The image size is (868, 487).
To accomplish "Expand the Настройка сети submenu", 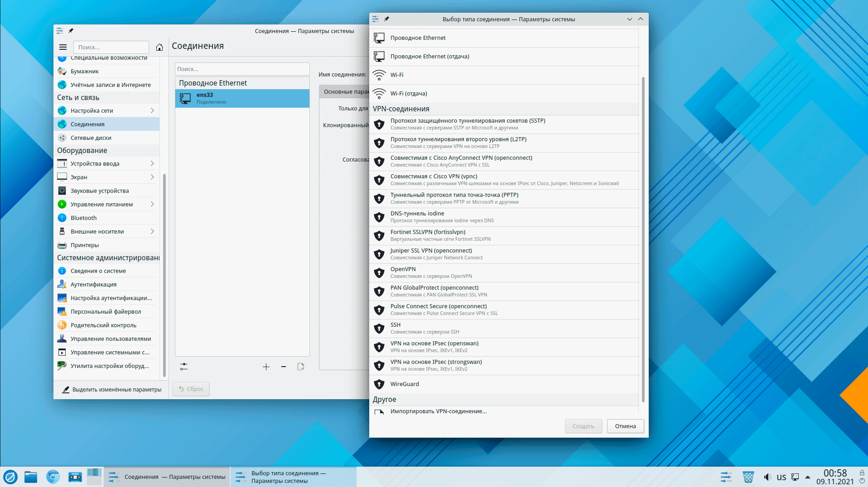I will 152,110.
